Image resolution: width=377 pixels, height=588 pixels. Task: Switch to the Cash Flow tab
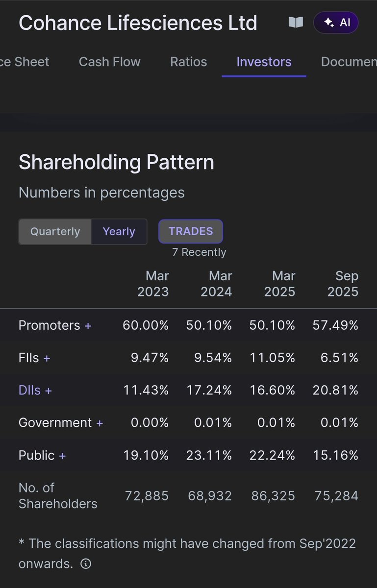[110, 62]
